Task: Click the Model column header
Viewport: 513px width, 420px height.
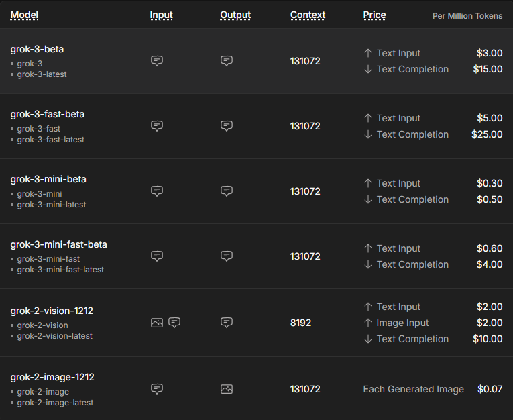Action: tap(24, 15)
